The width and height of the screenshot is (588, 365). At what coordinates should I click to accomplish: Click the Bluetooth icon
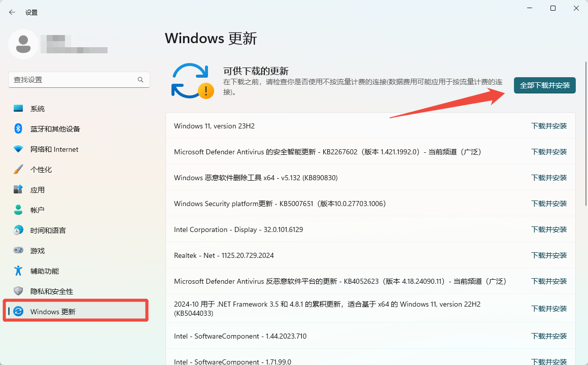tap(18, 128)
